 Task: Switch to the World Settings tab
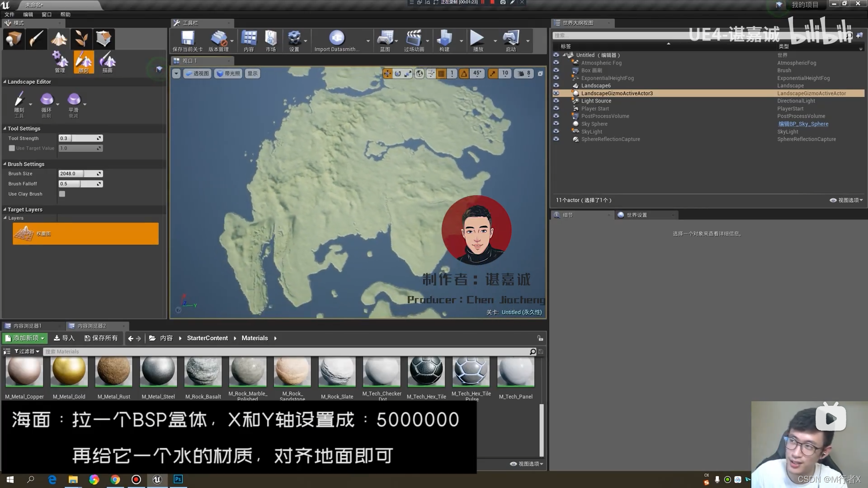pyautogui.click(x=637, y=215)
